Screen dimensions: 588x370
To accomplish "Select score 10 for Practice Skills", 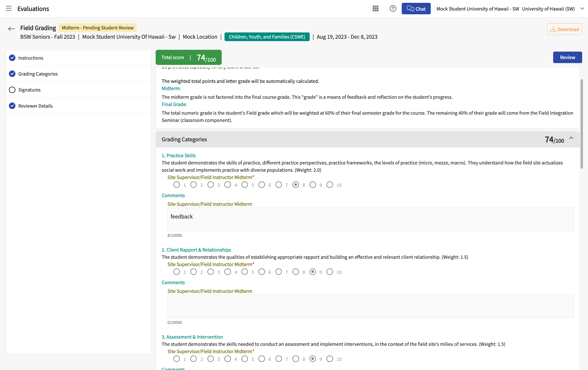I will click(x=330, y=185).
